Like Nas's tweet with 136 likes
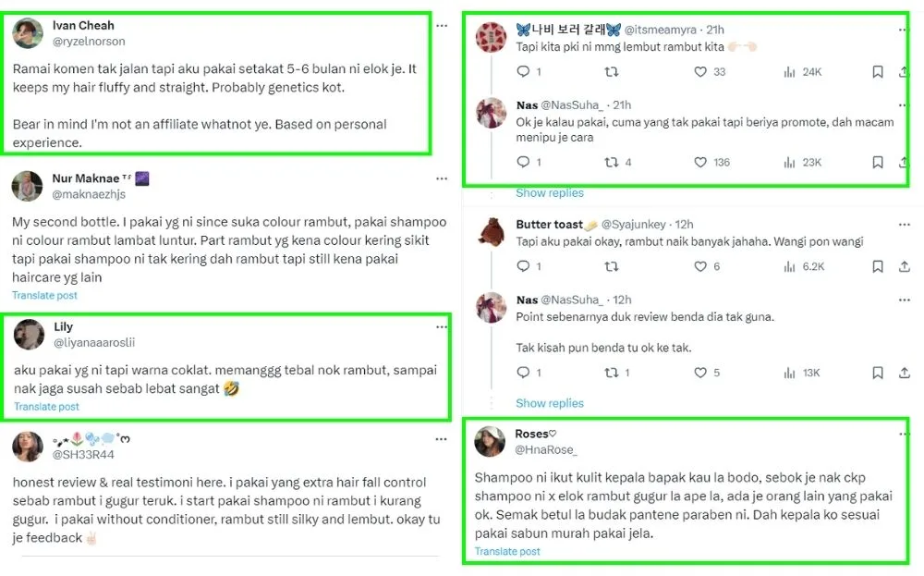Viewport: 924px width, 576px height. tap(699, 163)
